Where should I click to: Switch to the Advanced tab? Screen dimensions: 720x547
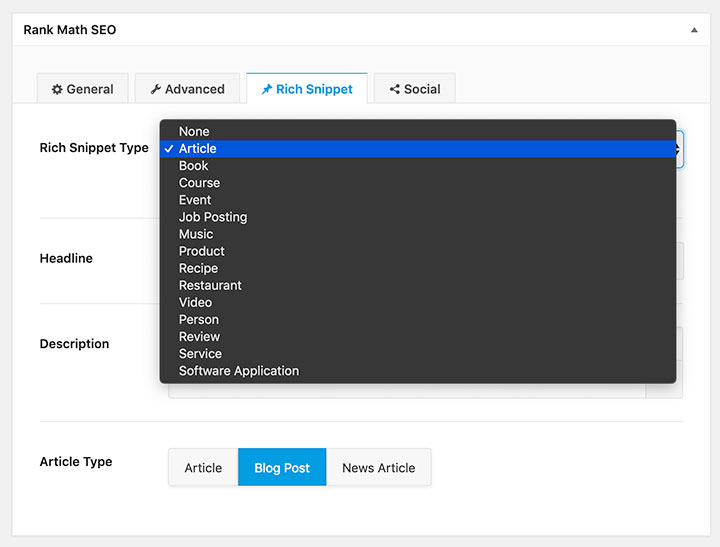point(187,89)
